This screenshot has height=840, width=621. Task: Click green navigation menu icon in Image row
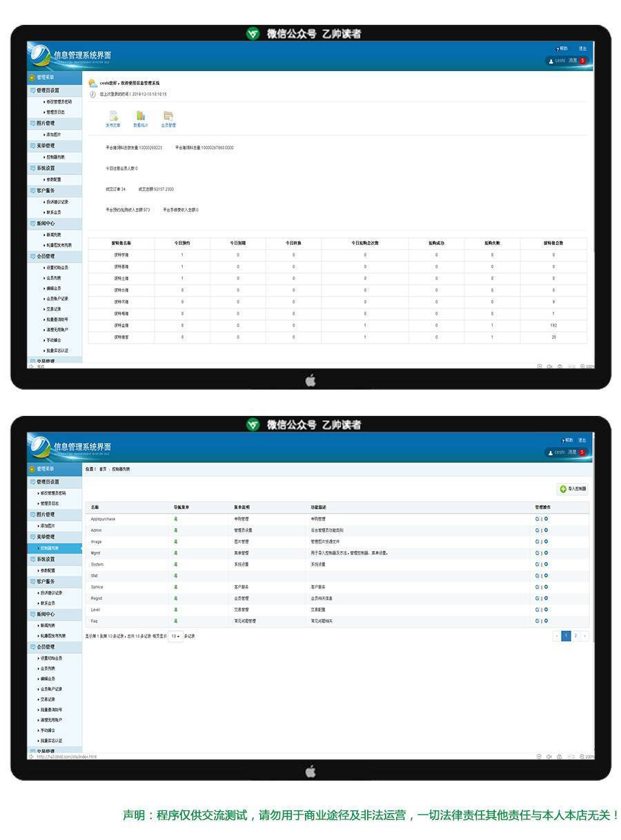(x=175, y=541)
